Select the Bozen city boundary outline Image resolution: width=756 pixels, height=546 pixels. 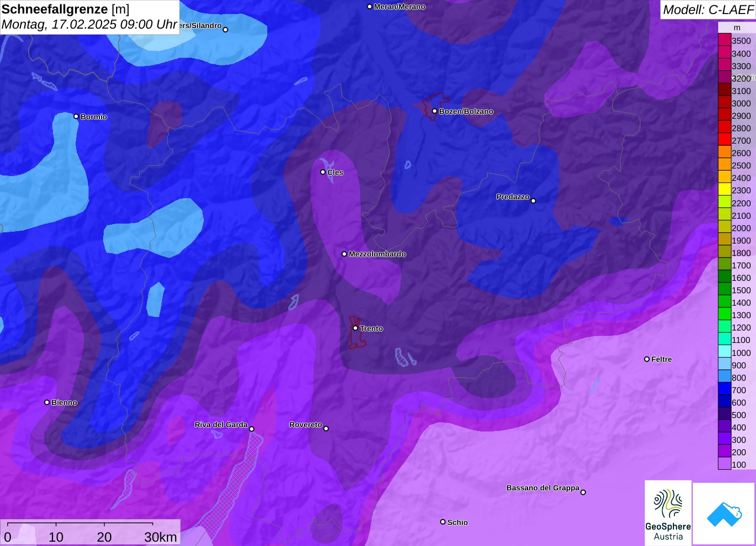click(435, 106)
